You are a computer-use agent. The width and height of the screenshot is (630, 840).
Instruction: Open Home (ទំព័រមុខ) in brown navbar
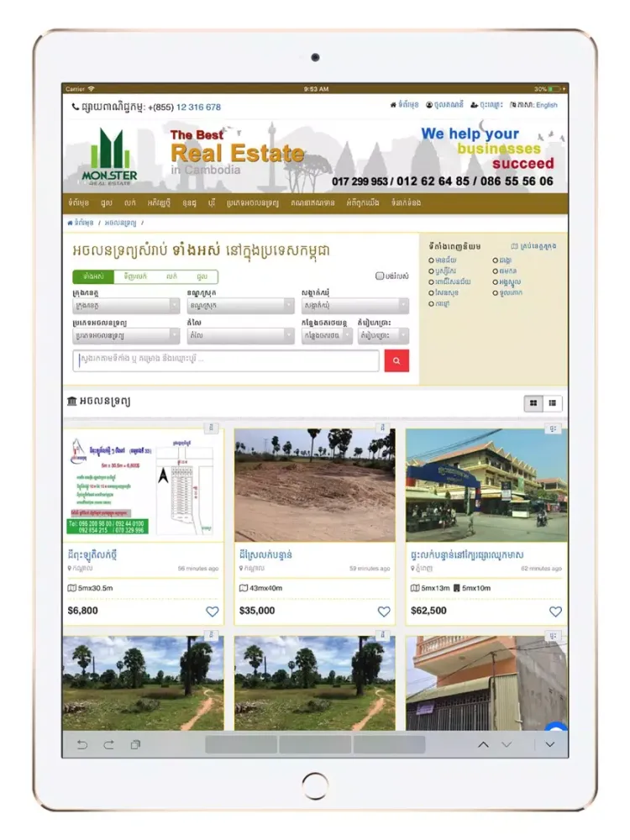(x=78, y=203)
